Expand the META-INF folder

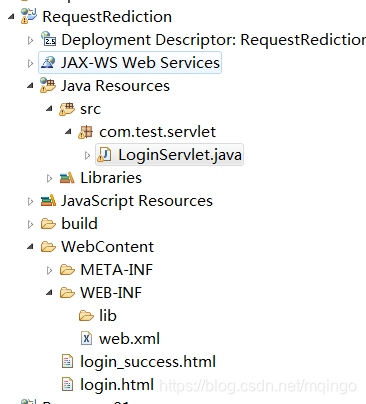pyautogui.click(x=49, y=270)
